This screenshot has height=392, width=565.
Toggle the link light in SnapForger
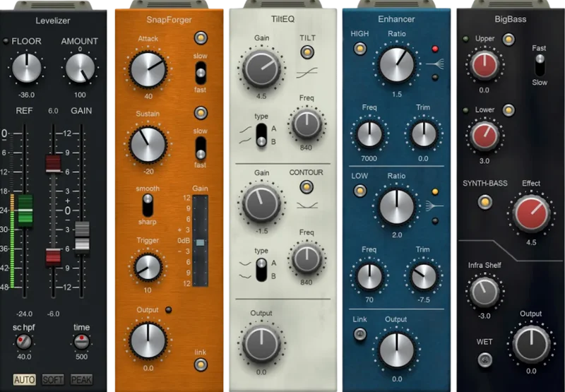pyautogui.click(x=201, y=364)
